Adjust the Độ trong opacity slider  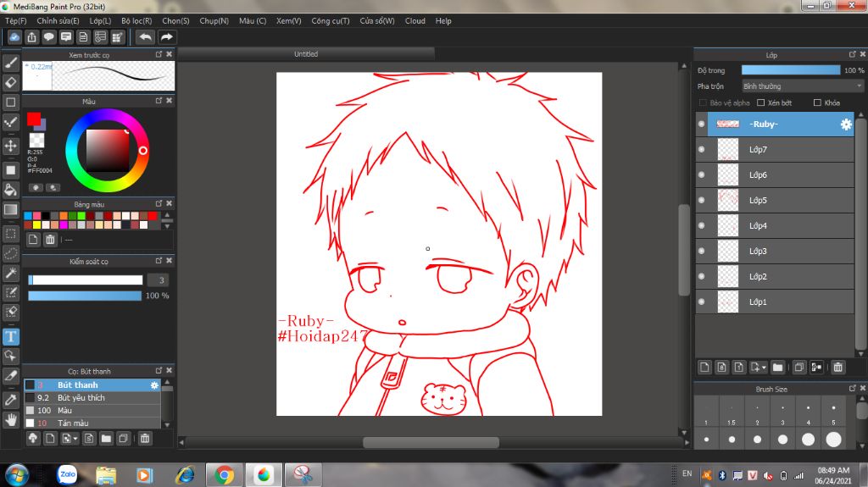(791, 70)
